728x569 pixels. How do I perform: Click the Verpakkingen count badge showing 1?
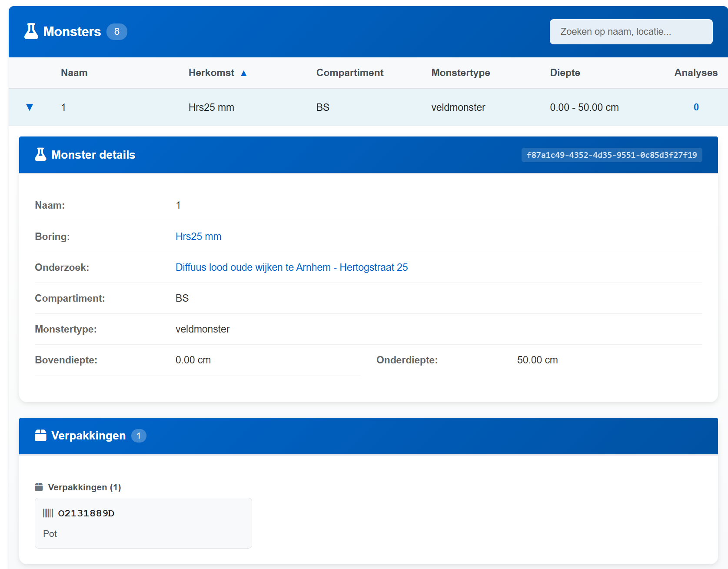139,436
